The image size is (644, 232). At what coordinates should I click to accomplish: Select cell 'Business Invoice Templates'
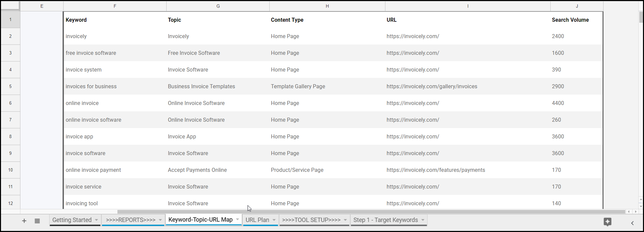(218, 87)
